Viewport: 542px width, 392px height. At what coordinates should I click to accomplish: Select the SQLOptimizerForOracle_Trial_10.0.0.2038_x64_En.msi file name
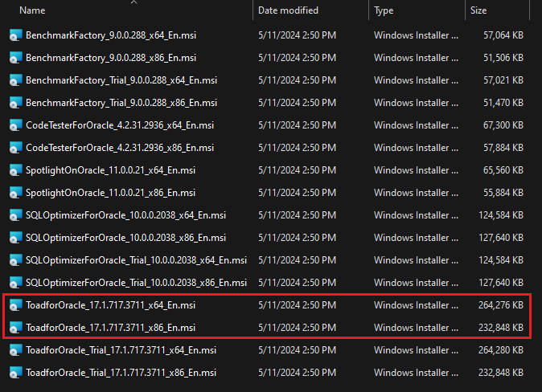point(136,260)
